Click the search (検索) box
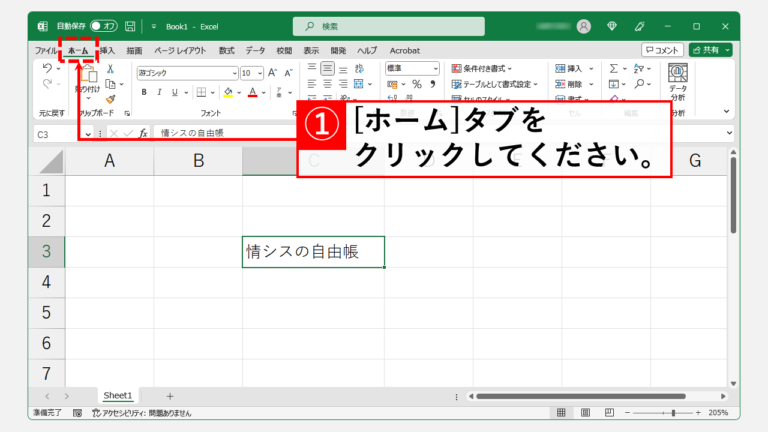 click(x=389, y=26)
